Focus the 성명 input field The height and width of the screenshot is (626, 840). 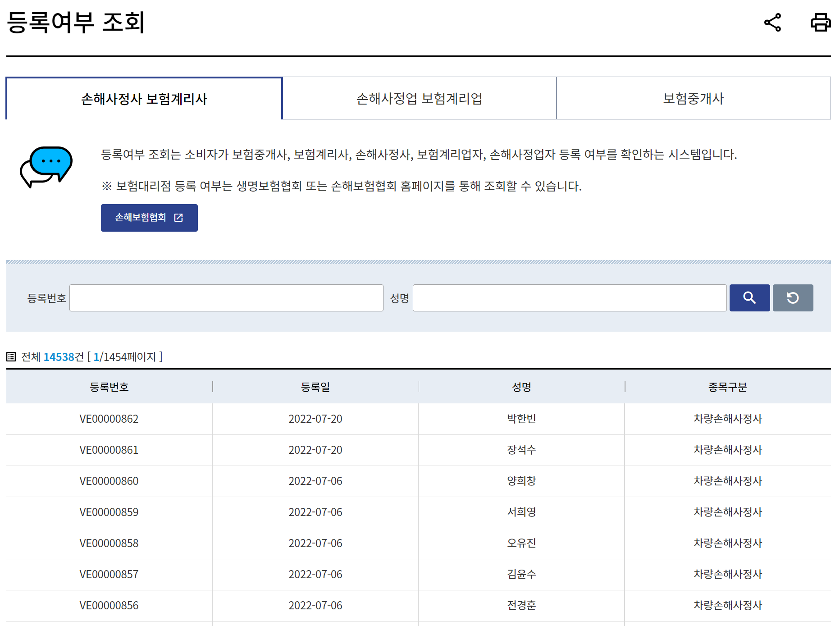coord(570,298)
